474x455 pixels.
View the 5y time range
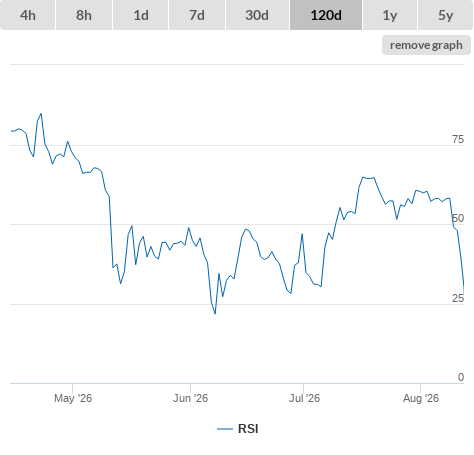[x=445, y=15]
